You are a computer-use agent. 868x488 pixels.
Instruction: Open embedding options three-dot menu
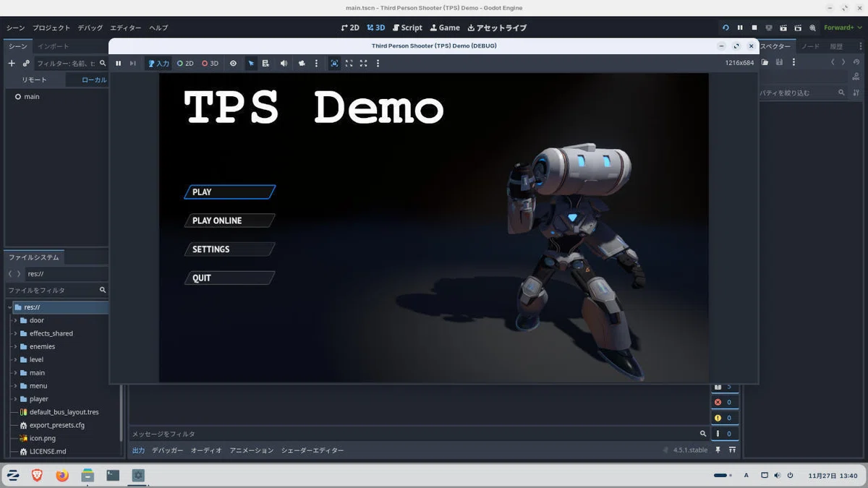(x=378, y=64)
